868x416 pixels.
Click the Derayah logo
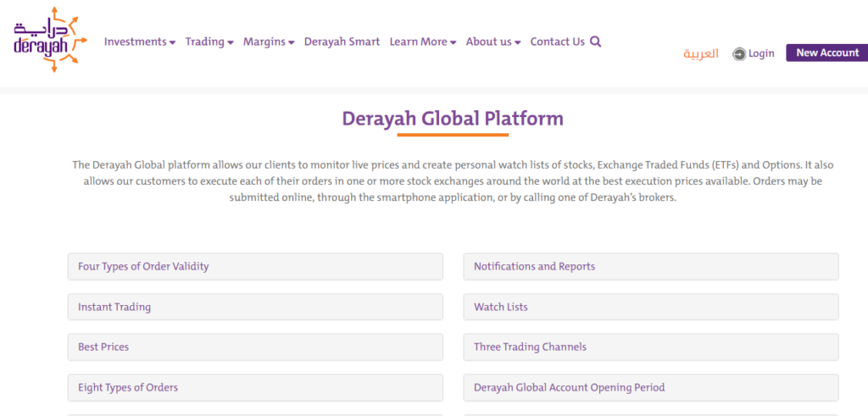tap(50, 40)
